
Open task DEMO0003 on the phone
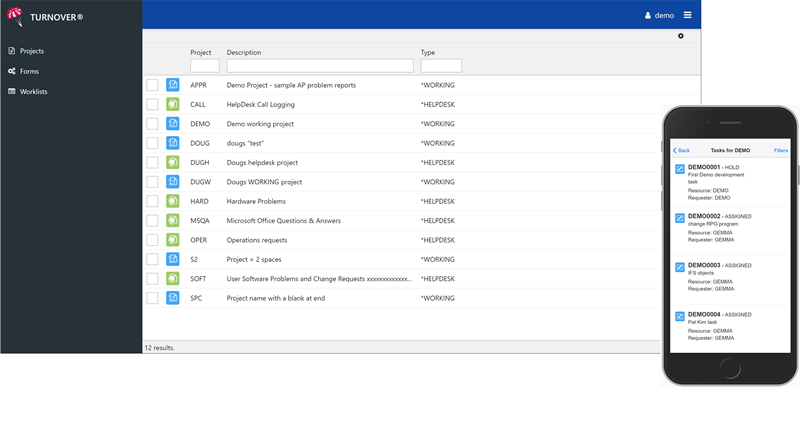(730, 280)
